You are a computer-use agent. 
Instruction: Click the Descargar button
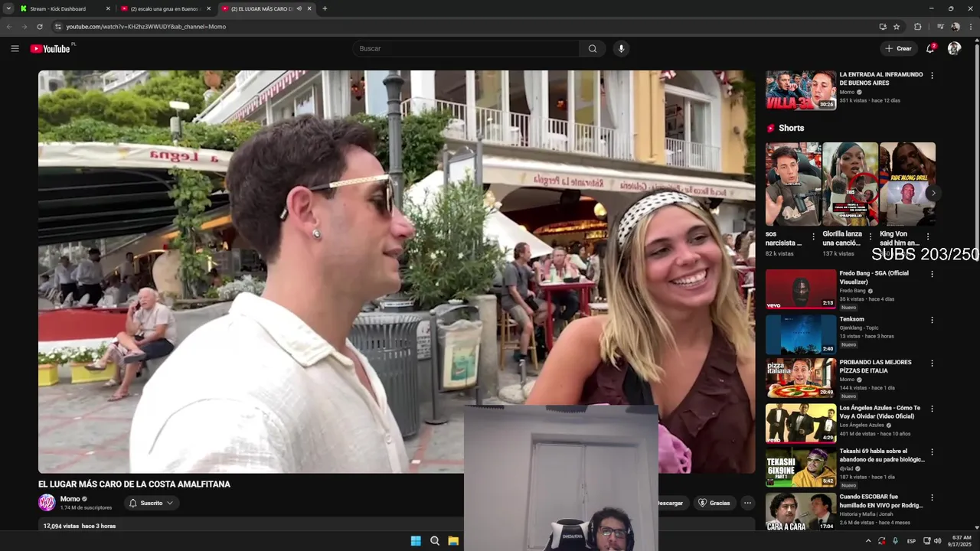click(x=671, y=503)
